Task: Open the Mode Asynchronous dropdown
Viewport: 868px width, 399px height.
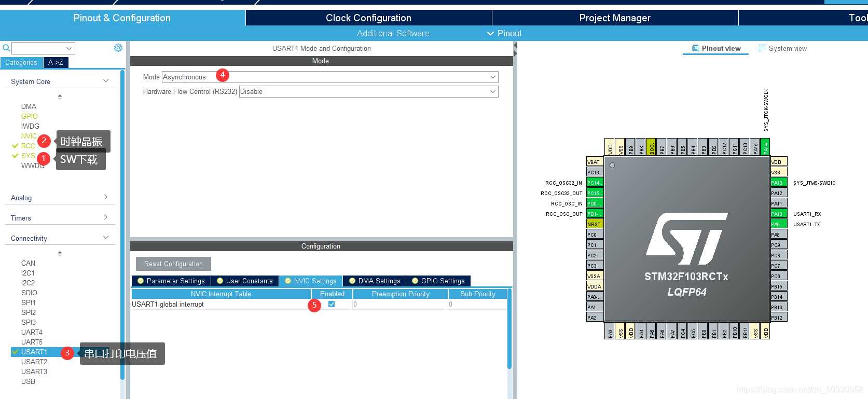Action: click(x=330, y=77)
